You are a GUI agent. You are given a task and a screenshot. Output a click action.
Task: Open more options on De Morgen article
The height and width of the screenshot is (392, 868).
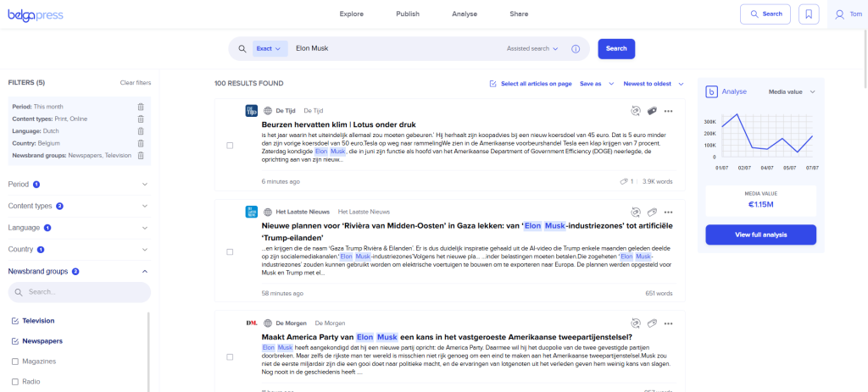point(668,323)
